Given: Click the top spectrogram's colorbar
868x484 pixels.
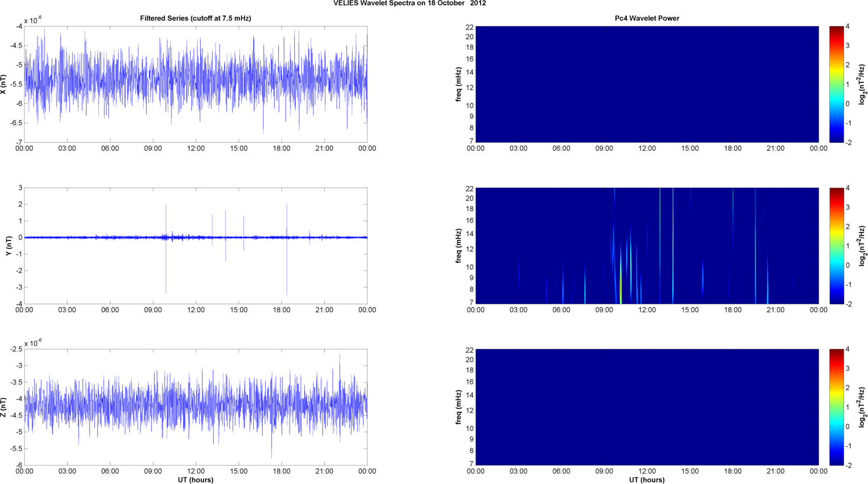Looking at the screenshot, I should click(836, 84).
